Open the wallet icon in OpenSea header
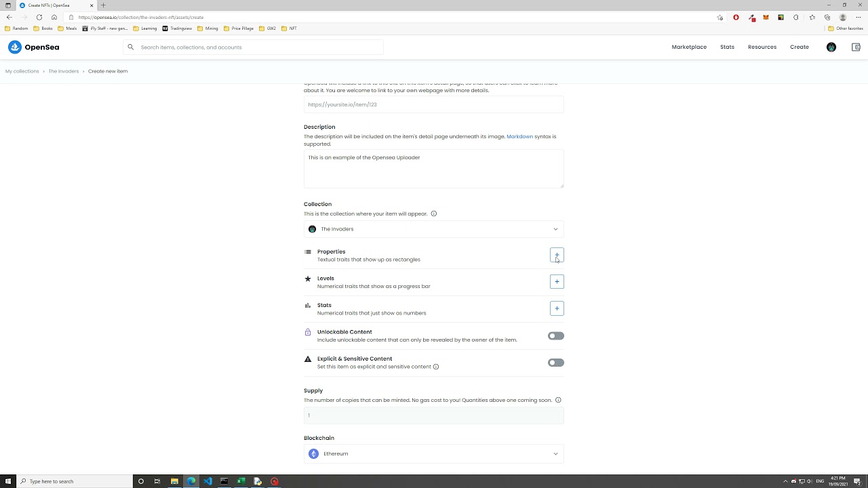This screenshot has height=488, width=868. pyautogui.click(x=856, y=47)
